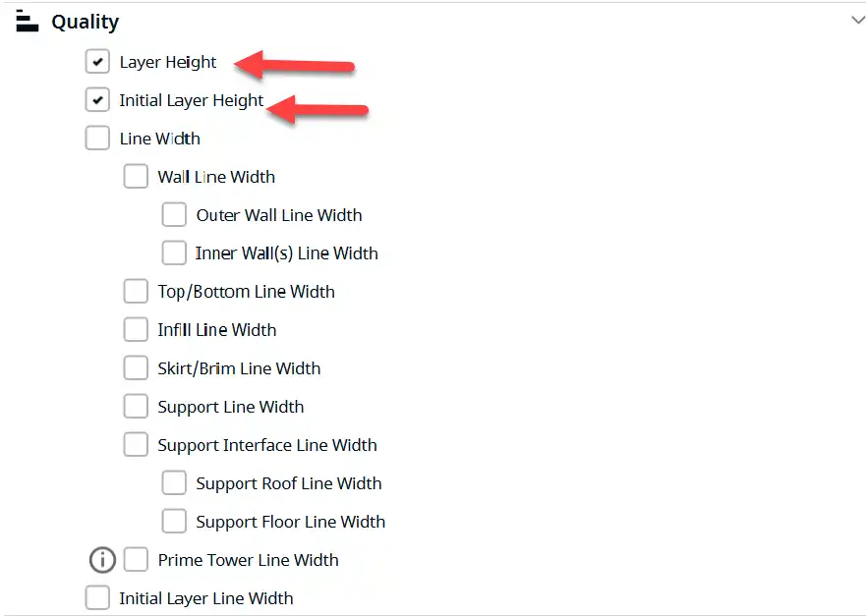Enable the Line Width checkbox
866x616 pixels.
(x=97, y=138)
